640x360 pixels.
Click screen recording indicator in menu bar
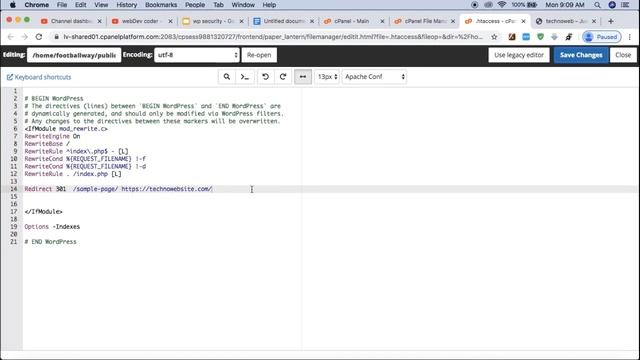pos(474,5)
